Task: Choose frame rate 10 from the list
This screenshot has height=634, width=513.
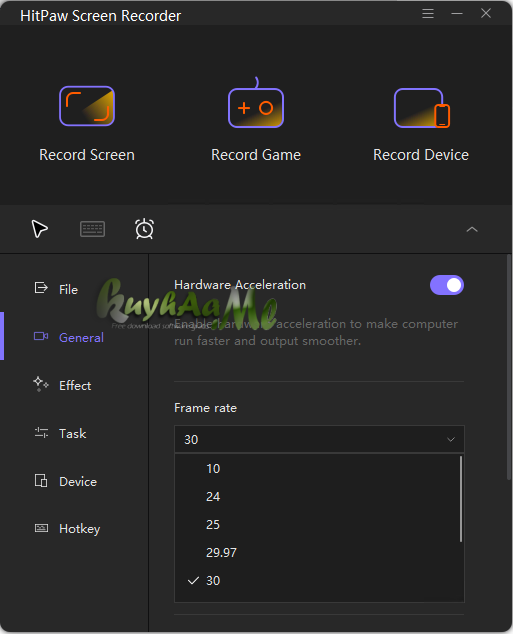Action: pos(317,469)
